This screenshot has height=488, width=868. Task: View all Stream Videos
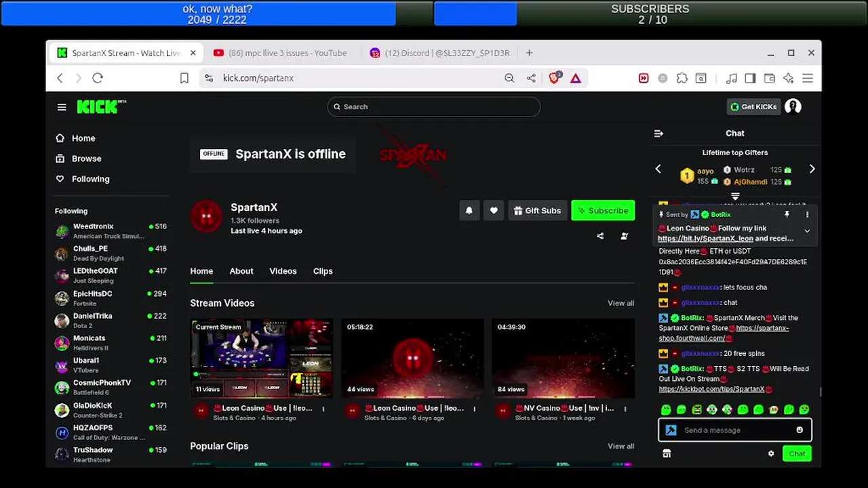coord(620,303)
